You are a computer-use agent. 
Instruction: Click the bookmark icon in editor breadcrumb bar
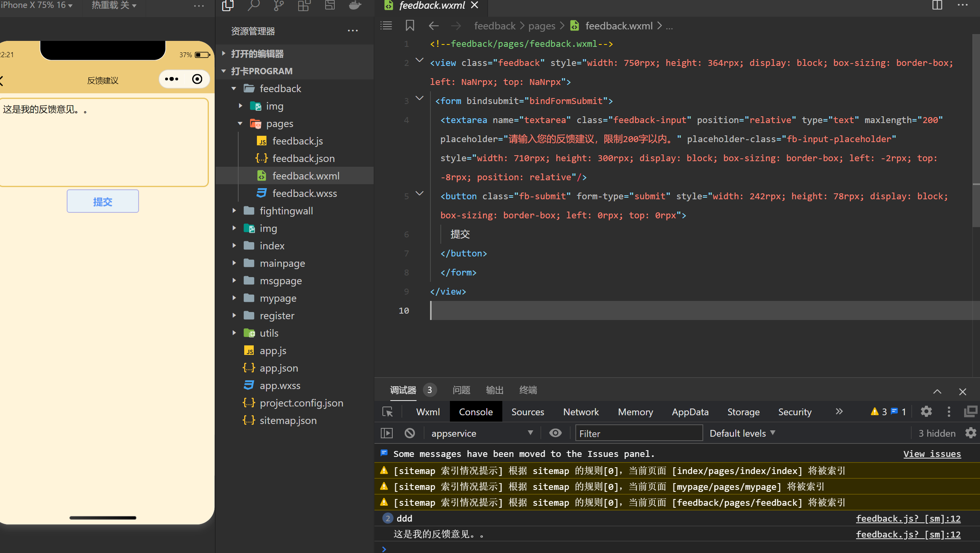[x=410, y=26]
